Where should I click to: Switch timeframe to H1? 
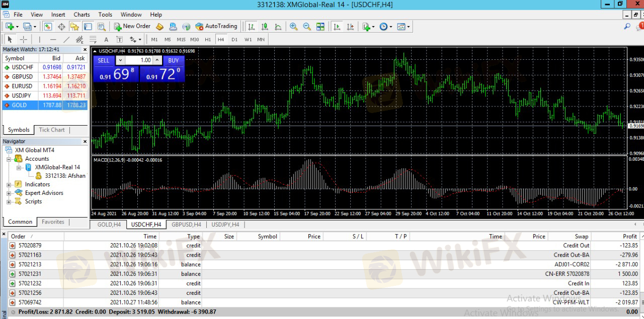tap(208, 39)
